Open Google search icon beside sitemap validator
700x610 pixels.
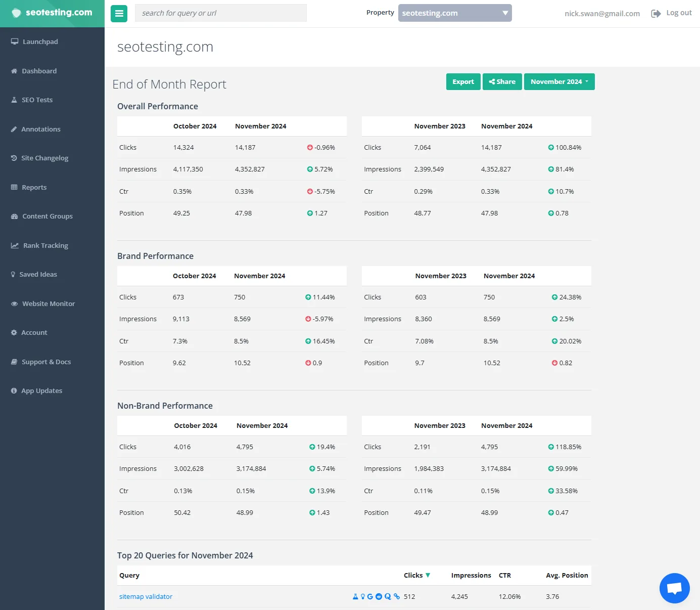pyautogui.click(x=370, y=596)
